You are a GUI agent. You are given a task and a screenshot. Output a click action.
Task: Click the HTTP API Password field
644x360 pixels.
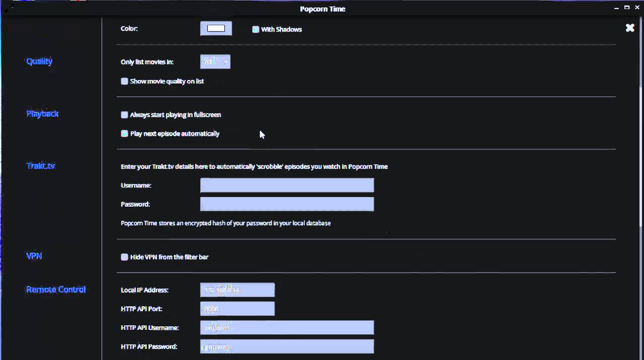287,346
